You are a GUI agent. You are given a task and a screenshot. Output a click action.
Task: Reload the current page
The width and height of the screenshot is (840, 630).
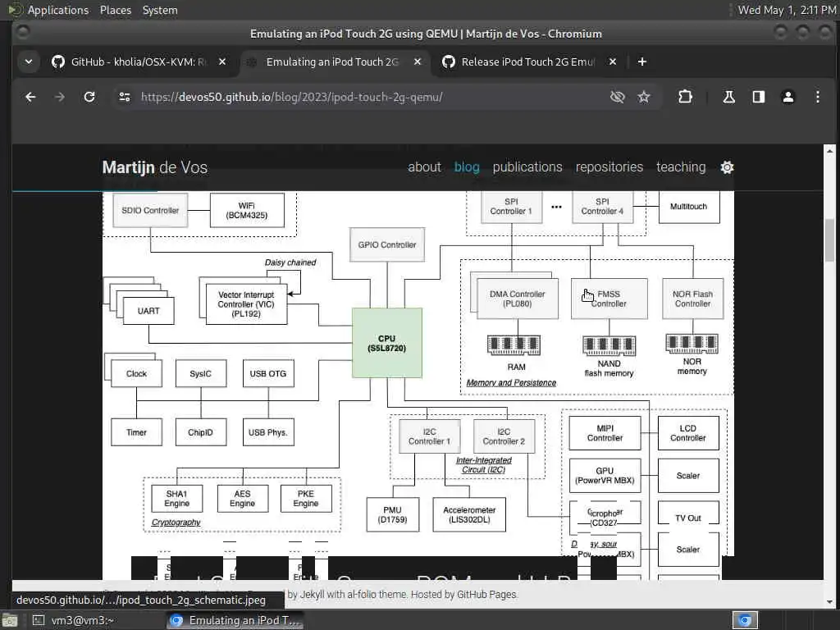coord(89,97)
